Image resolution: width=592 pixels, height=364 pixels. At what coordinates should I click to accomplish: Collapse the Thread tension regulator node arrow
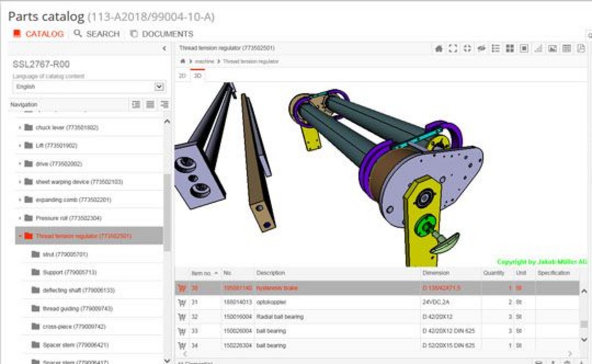tap(20, 236)
